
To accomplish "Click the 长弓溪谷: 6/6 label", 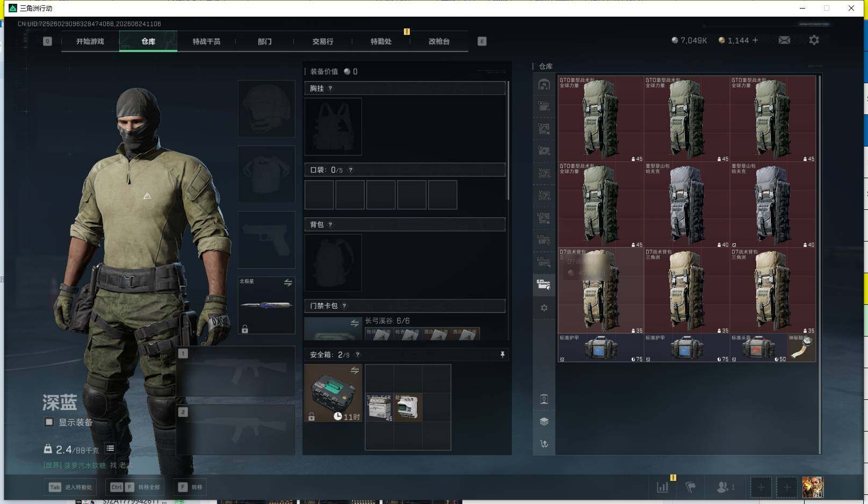I will point(387,321).
